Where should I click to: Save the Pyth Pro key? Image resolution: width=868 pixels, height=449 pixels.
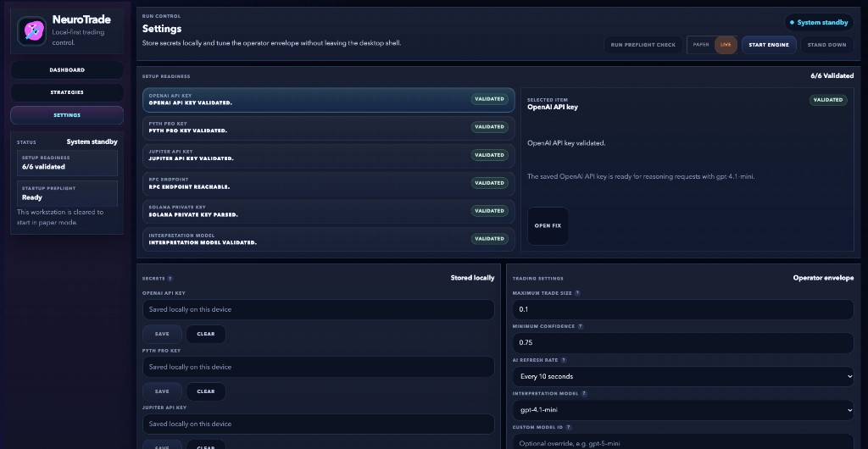tap(162, 391)
